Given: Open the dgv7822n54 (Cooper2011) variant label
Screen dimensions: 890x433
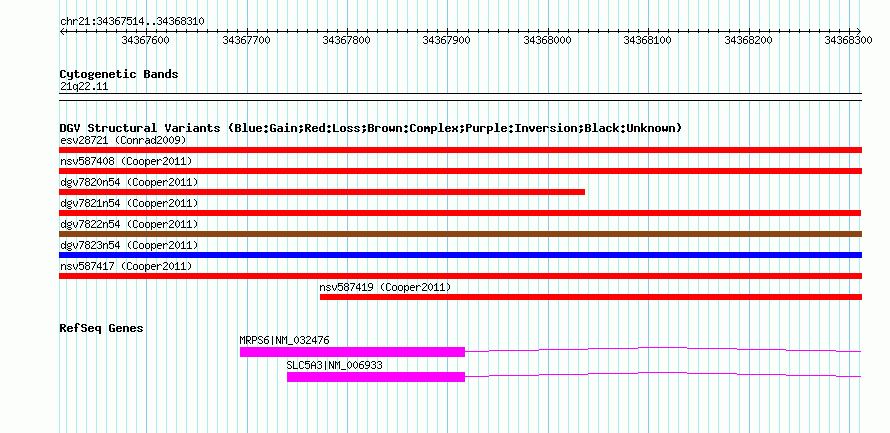Looking at the screenshot, I should pyautogui.click(x=129, y=224).
